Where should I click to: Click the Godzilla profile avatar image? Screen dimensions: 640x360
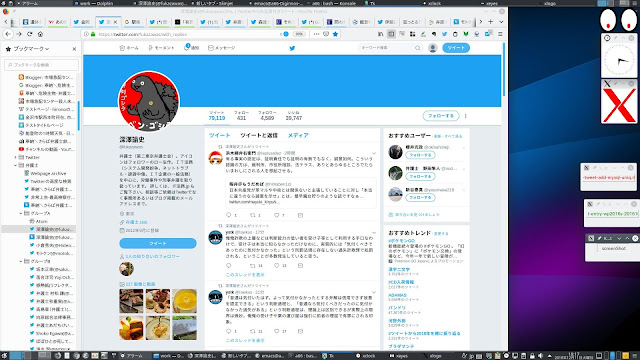click(x=149, y=101)
